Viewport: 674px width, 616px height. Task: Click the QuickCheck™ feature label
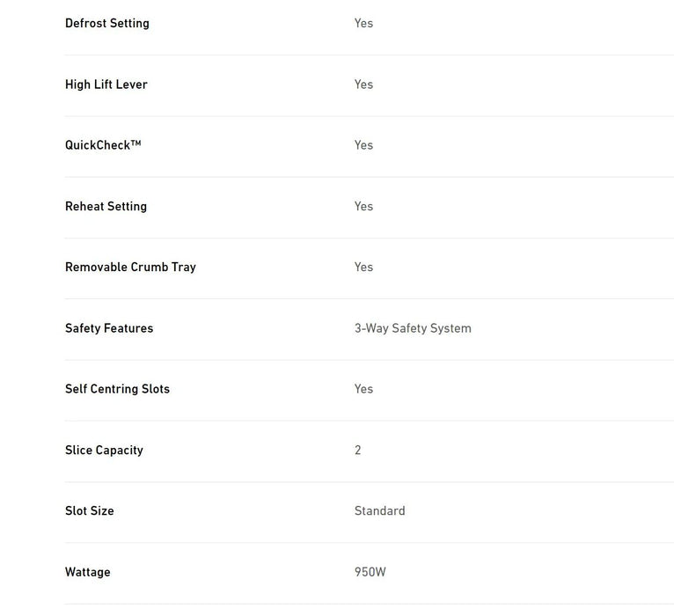pos(103,145)
